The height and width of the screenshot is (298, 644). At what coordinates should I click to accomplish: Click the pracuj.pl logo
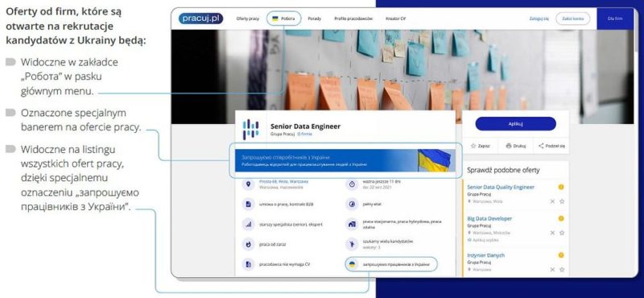(x=200, y=19)
